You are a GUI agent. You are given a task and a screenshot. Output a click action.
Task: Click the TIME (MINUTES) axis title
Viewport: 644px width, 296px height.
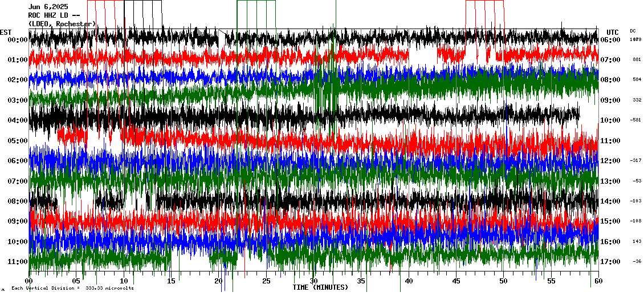point(320,287)
